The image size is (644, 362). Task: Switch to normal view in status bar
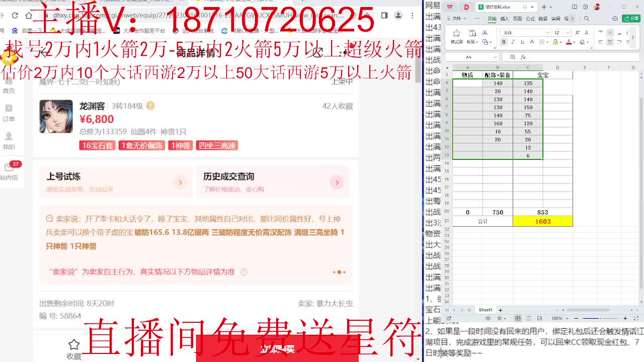[x=518, y=318]
